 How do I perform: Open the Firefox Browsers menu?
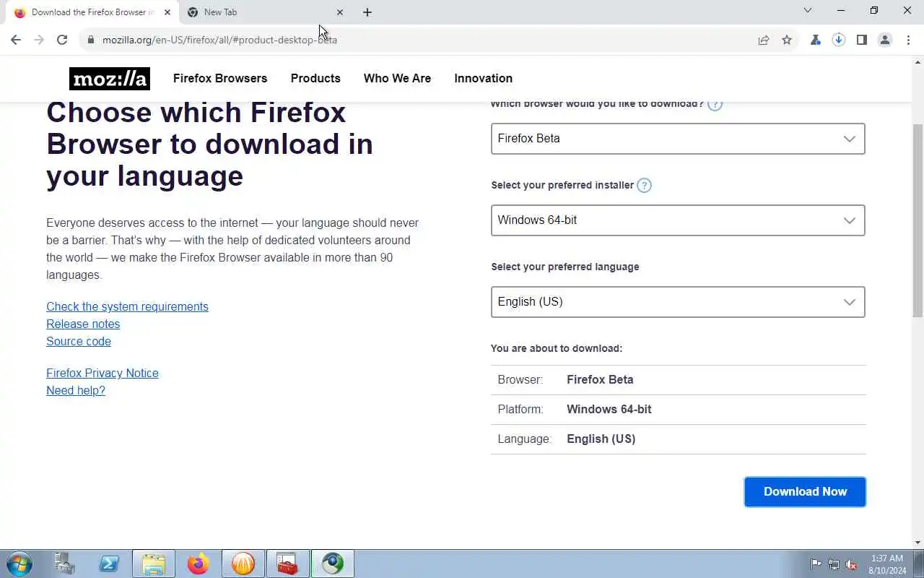220,78
